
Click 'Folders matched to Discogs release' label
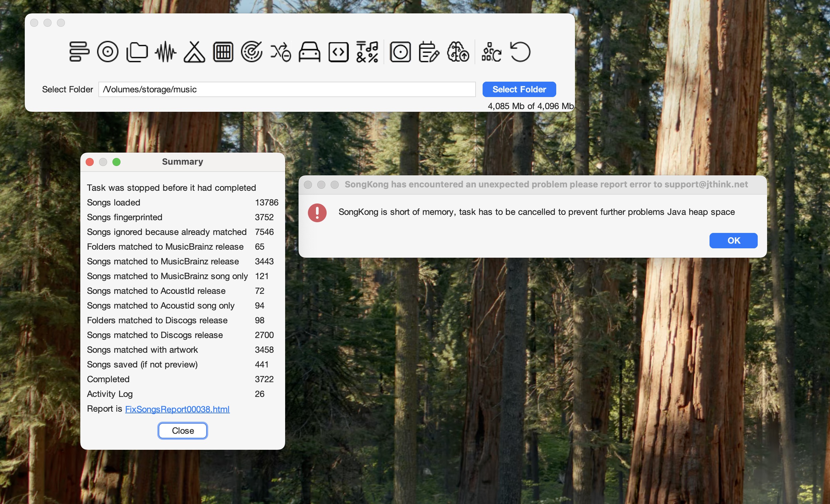[157, 320]
